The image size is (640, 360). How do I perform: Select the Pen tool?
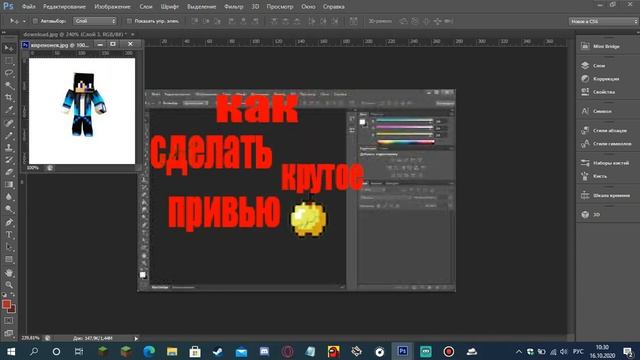pos(9,222)
